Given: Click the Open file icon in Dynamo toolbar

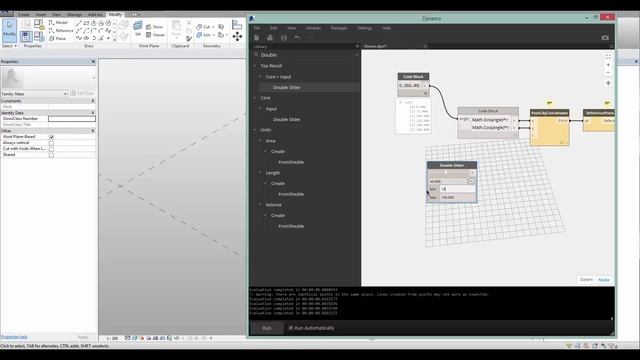Looking at the screenshot, I should (270, 38).
